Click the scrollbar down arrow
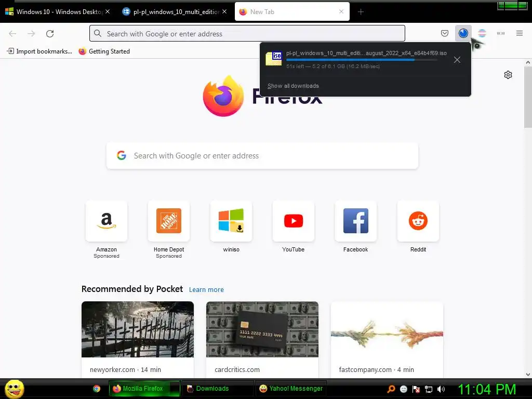 pos(528,375)
